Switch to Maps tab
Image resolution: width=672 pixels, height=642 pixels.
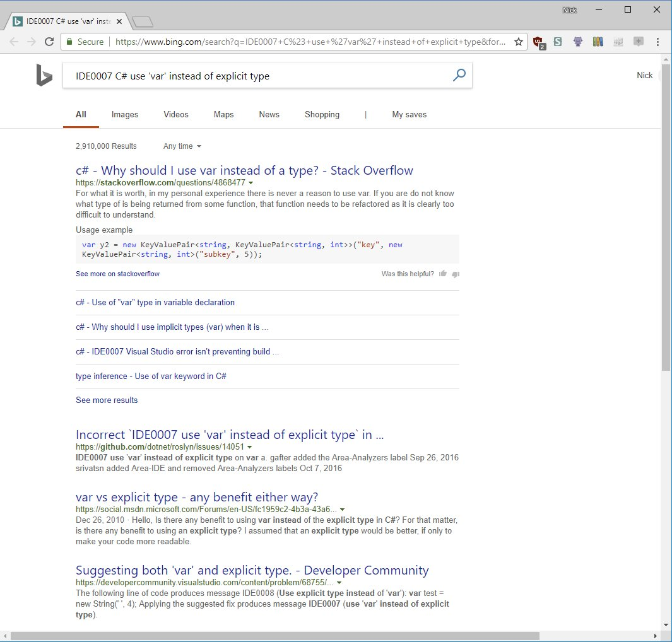[224, 114]
